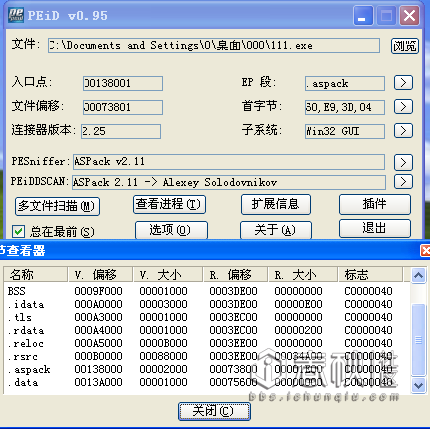The height and width of the screenshot is (429, 430).
Task: Click 选项 (O) options button
Action: tap(171, 230)
